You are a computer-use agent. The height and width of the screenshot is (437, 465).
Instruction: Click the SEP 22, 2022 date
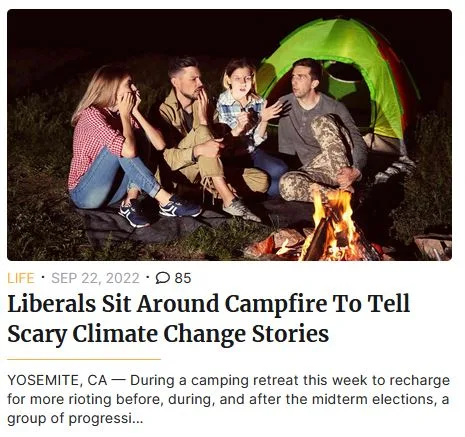[x=95, y=278]
